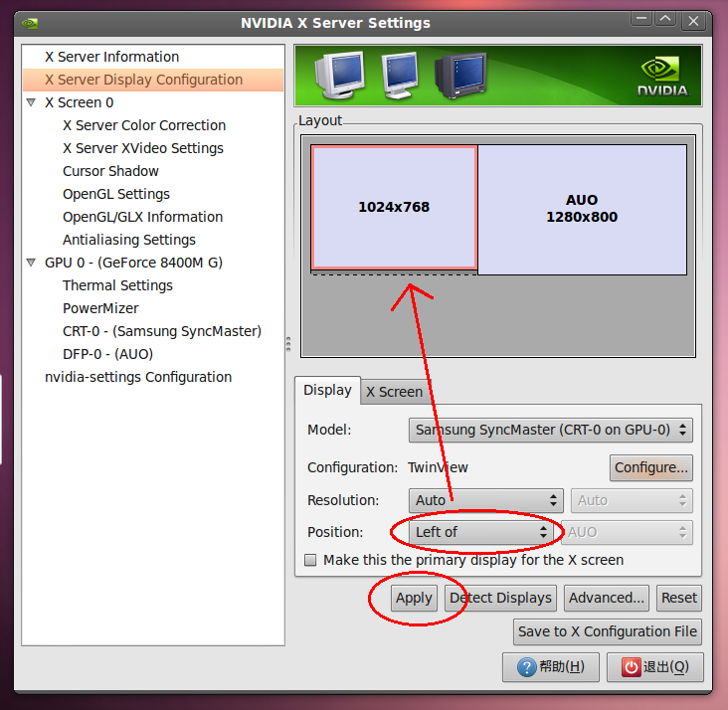
Task: Open OpenGL/GLX Information page
Action: pyautogui.click(x=142, y=217)
